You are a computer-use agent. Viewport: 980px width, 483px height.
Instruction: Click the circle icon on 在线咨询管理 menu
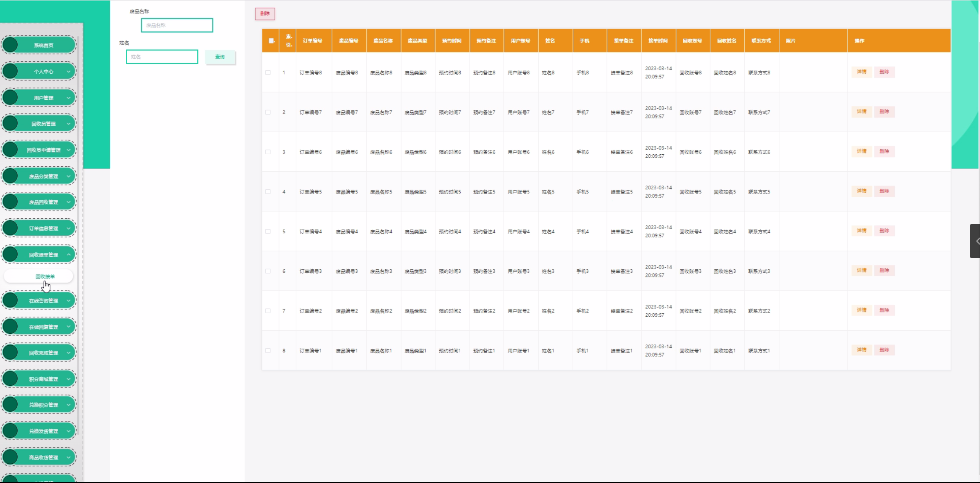point(10,301)
